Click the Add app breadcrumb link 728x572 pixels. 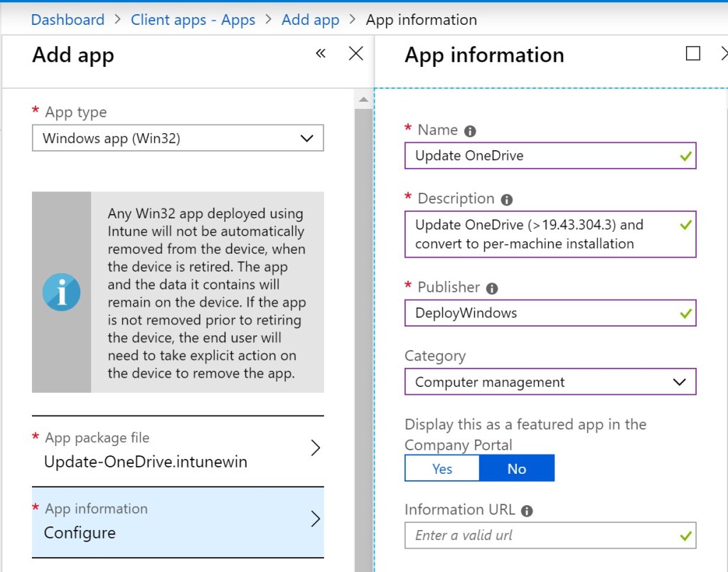point(310,19)
